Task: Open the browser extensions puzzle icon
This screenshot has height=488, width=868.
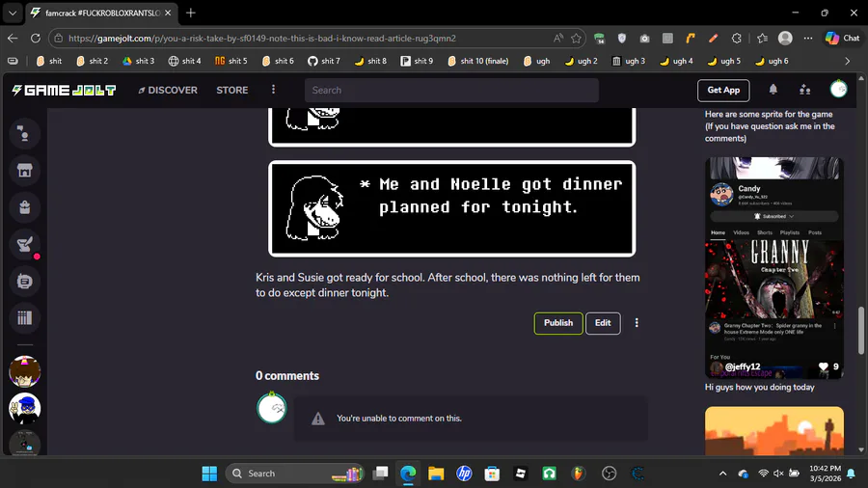Action: point(736,39)
